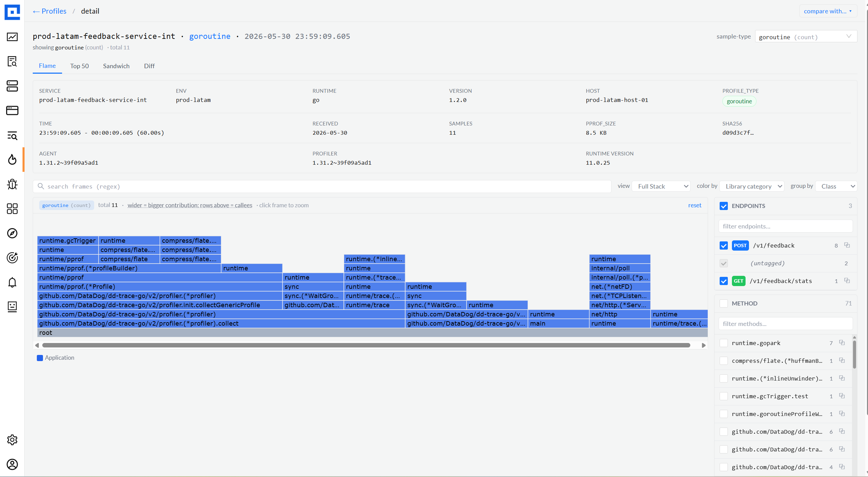Viewport: 868px width, 477px height.
Task: Check the runtime.gopark method checkbox
Action: coord(724,343)
